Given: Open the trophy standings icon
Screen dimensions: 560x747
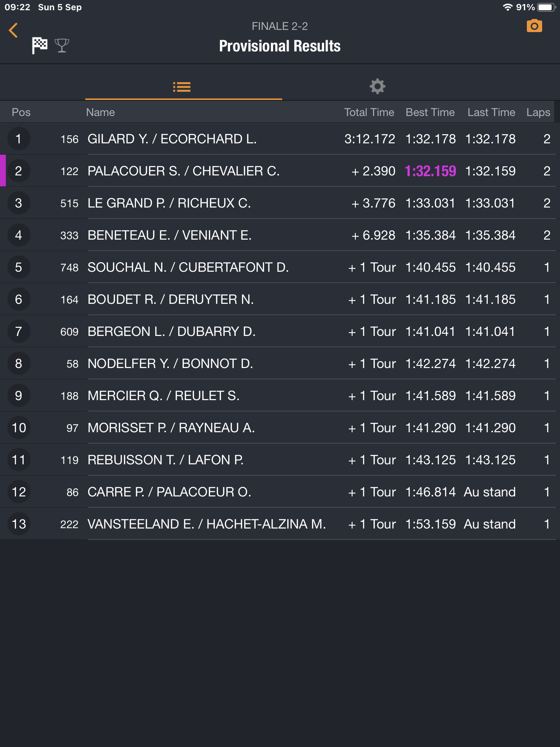Looking at the screenshot, I should point(62,46).
